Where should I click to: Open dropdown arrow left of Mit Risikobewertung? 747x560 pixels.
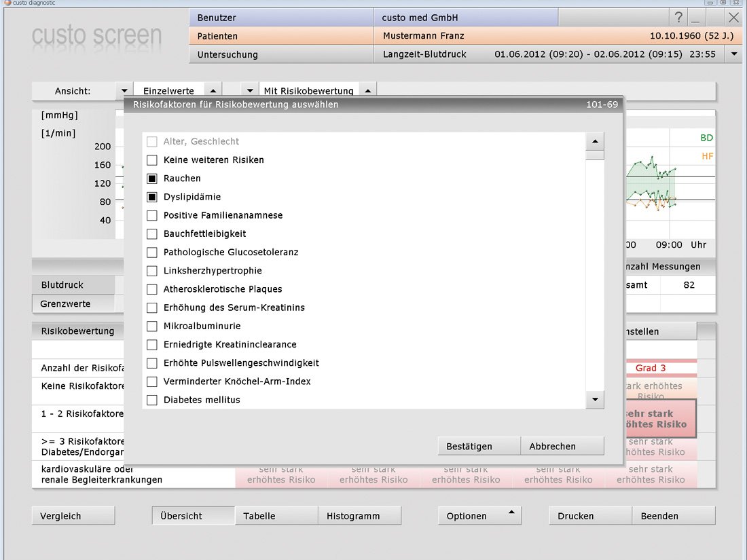pyautogui.click(x=250, y=90)
